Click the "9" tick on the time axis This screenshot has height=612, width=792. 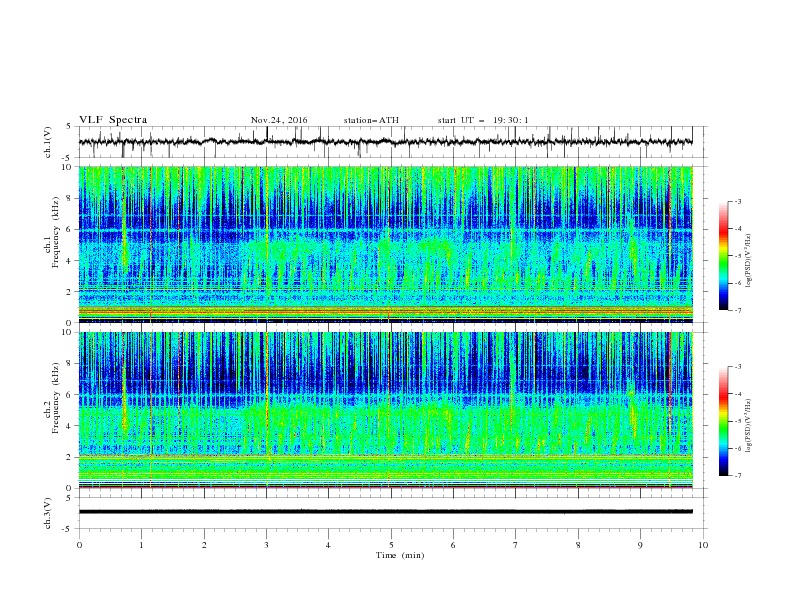point(640,545)
